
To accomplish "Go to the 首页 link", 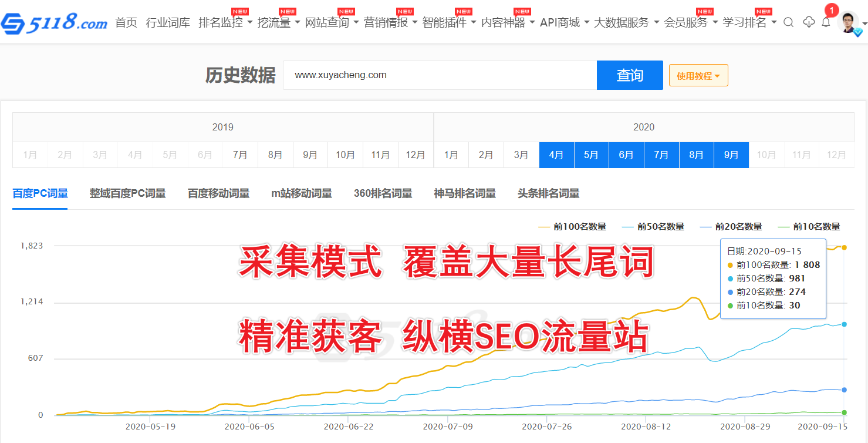I will (126, 22).
